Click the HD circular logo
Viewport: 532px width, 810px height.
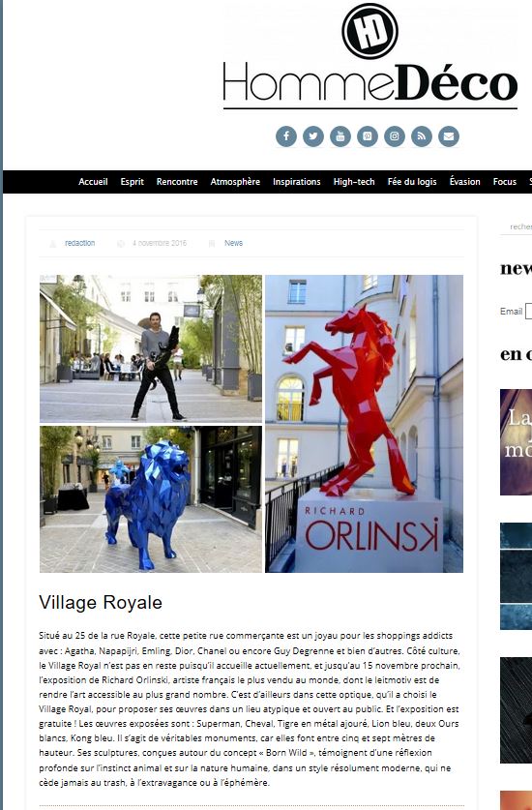pyautogui.click(x=369, y=31)
